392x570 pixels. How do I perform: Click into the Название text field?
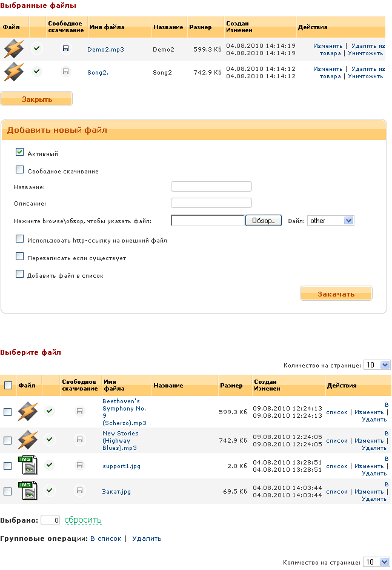211,187
